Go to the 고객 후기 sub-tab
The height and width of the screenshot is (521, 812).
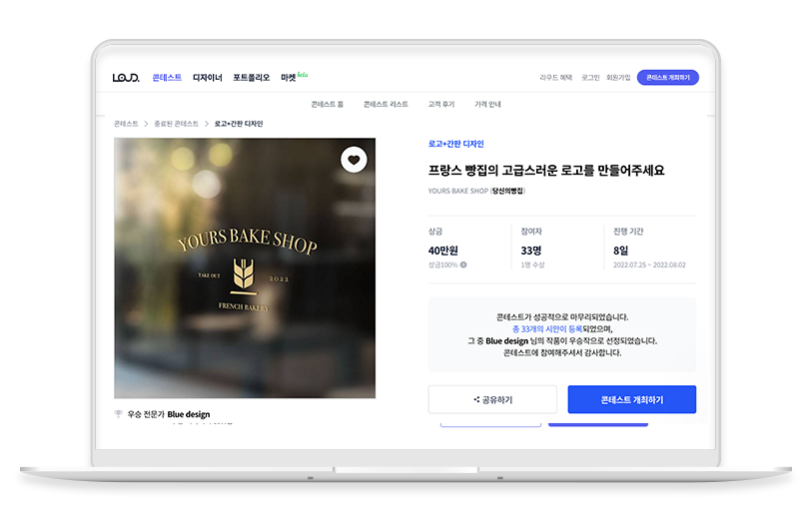[x=441, y=105]
